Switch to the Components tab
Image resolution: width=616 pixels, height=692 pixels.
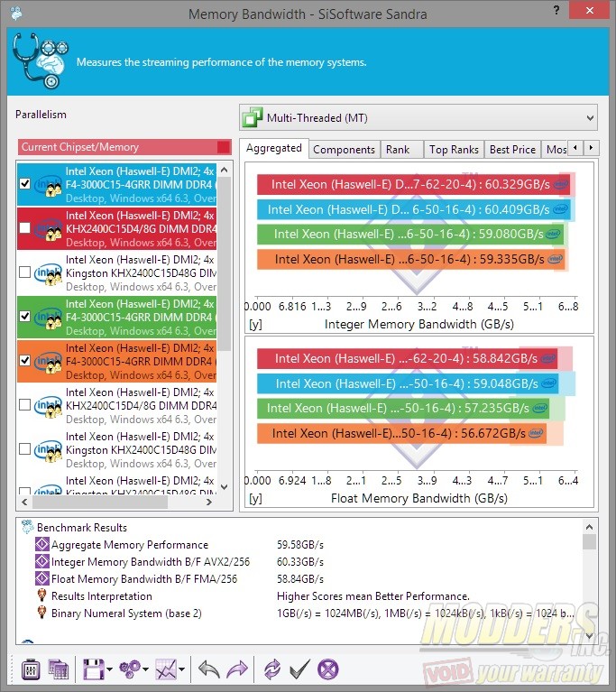[x=344, y=150]
